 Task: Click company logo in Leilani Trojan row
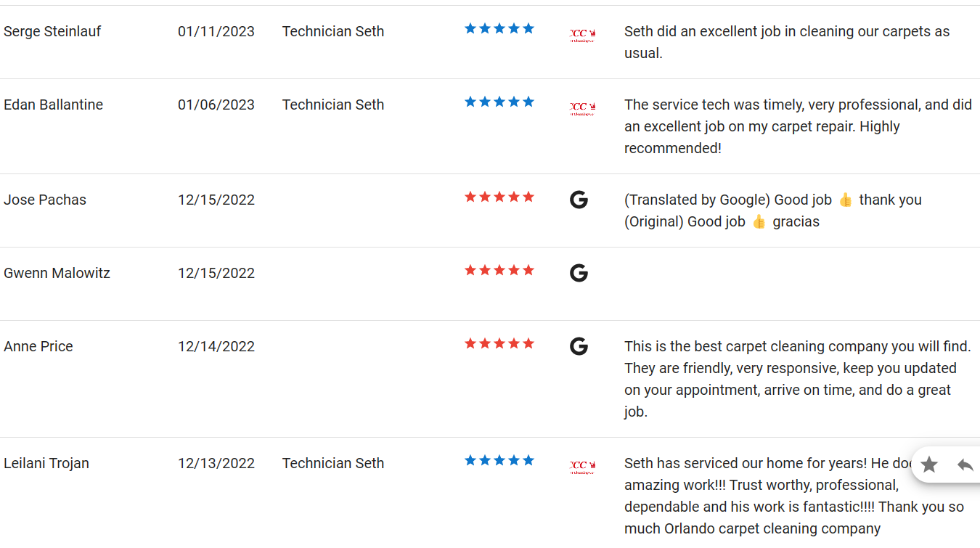[x=582, y=467]
